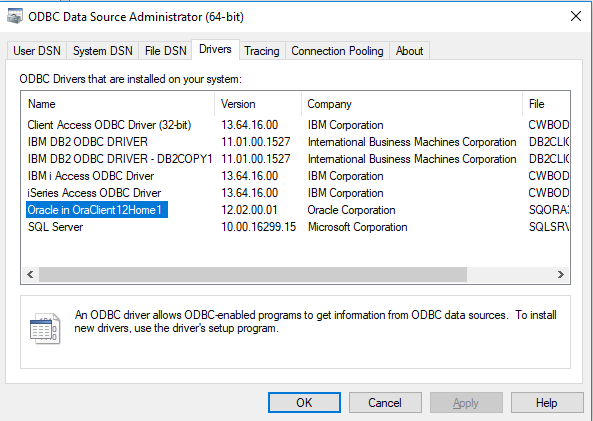593x421 pixels.
Task: Click the right scroll arrow of driver list
Action: (x=561, y=274)
